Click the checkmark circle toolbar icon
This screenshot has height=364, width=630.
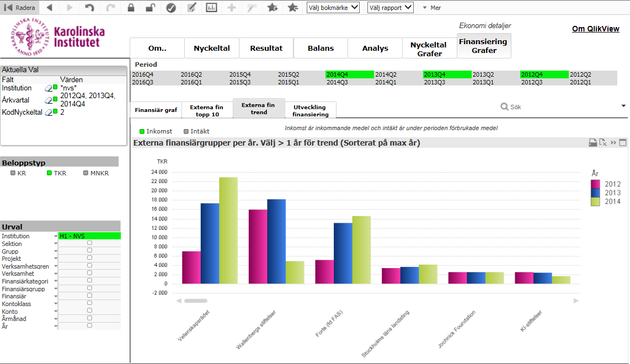pos(171,8)
